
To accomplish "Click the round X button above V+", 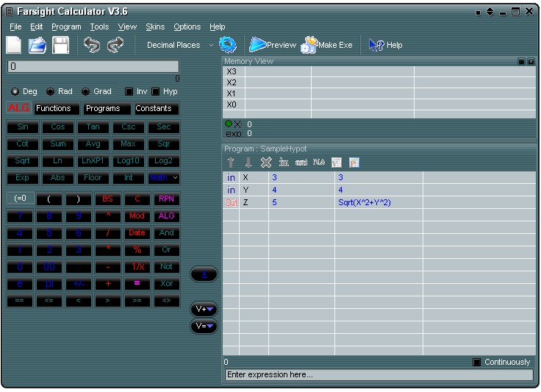I will coord(204,274).
